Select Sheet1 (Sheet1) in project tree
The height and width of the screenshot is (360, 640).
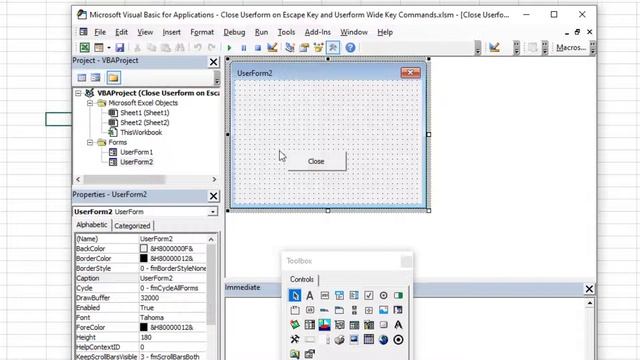point(144,113)
